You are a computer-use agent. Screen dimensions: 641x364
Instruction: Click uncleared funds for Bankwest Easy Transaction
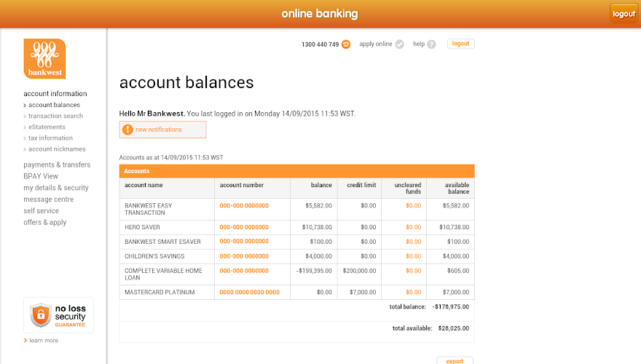click(x=413, y=205)
